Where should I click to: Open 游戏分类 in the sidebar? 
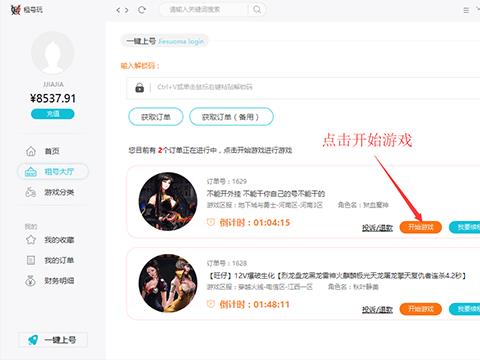tap(50, 192)
